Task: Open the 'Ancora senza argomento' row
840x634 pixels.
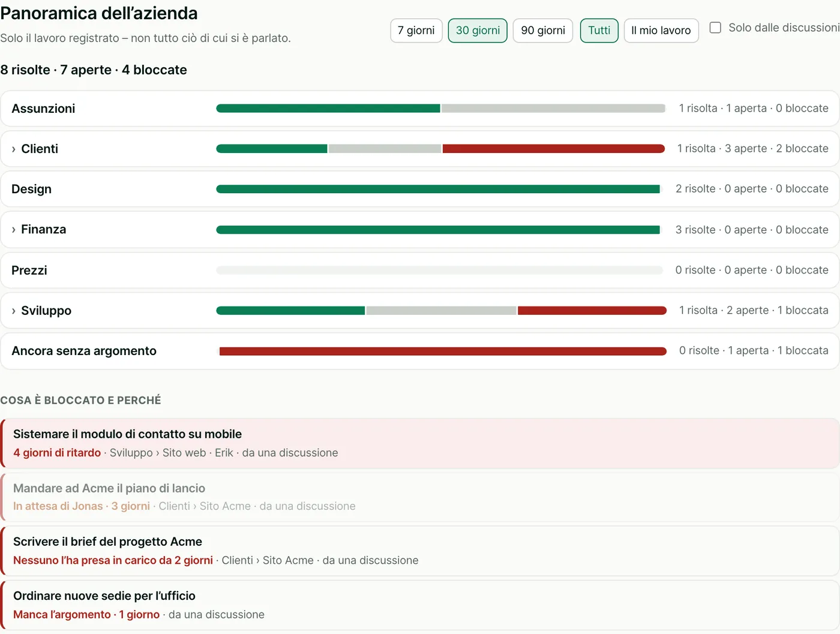Action: coord(419,351)
